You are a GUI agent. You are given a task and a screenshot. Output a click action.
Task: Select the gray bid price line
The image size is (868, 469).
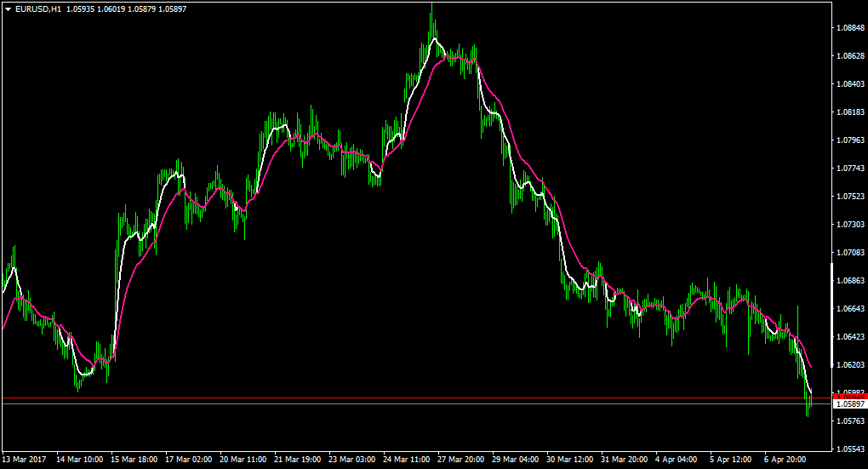point(417,403)
